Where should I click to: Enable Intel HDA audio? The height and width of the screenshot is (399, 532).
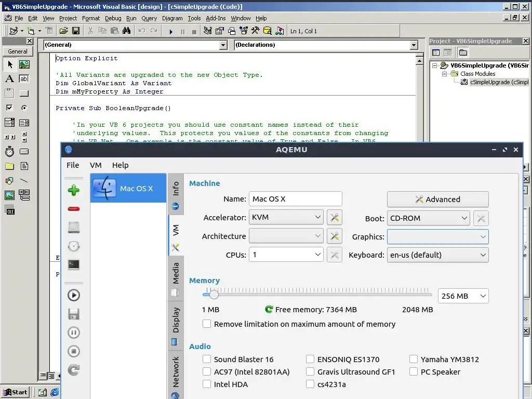pyautogui.click(x=207, y=384)
